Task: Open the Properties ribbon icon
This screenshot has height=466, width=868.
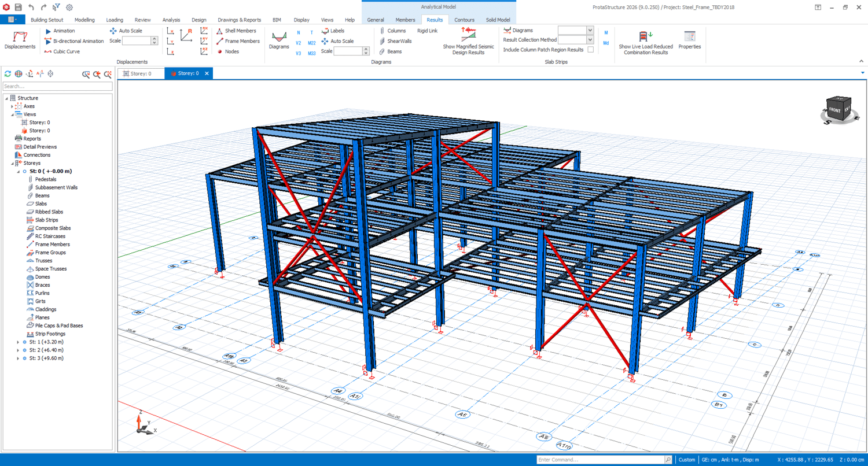Action: [x=689, y=40]
